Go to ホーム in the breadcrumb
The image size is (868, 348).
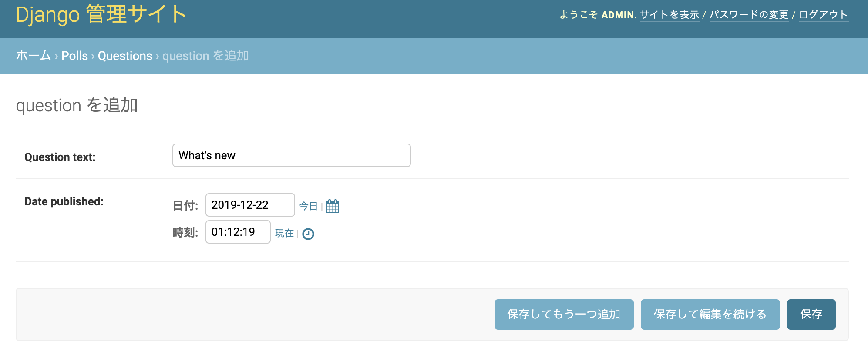point(34,56)
